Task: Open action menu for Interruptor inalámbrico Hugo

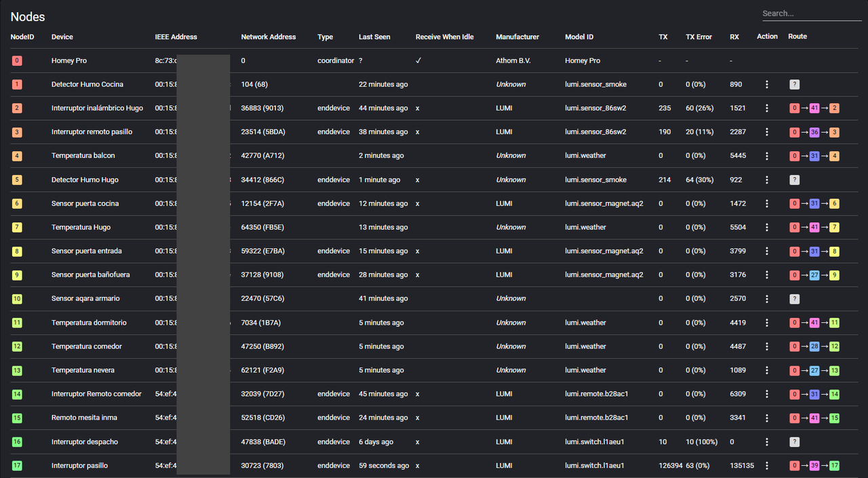Action: coord(767,108)
